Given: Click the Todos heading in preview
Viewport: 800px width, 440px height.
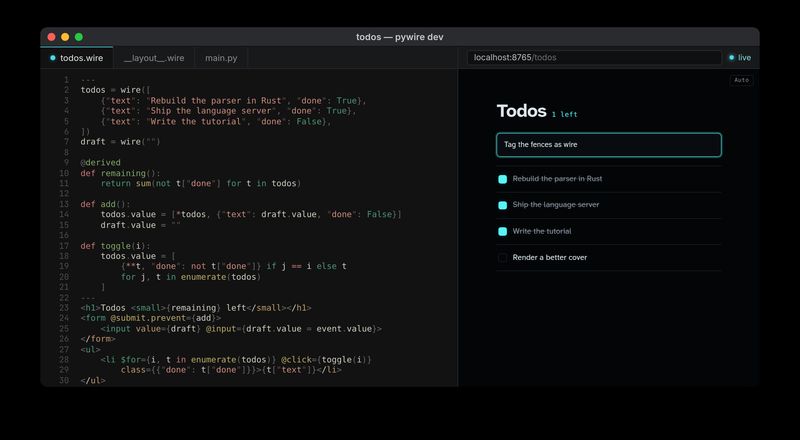Looking at the screenshot, I should [521, 111].
